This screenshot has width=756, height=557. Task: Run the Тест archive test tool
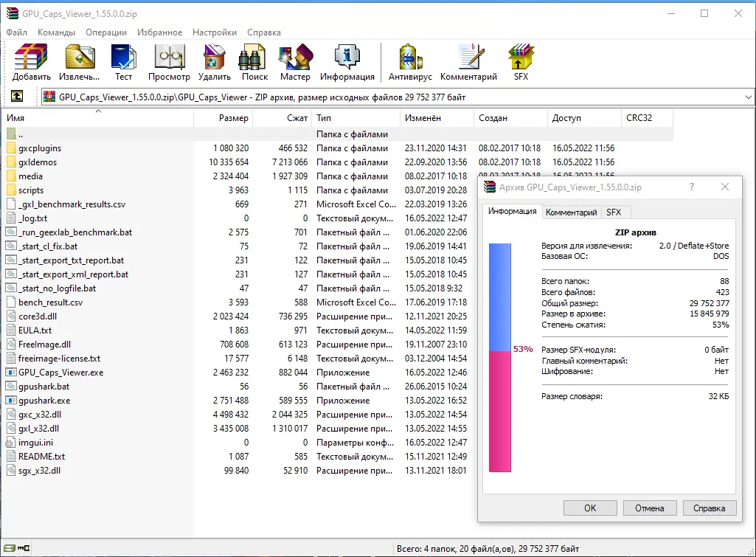coord(123,56)
